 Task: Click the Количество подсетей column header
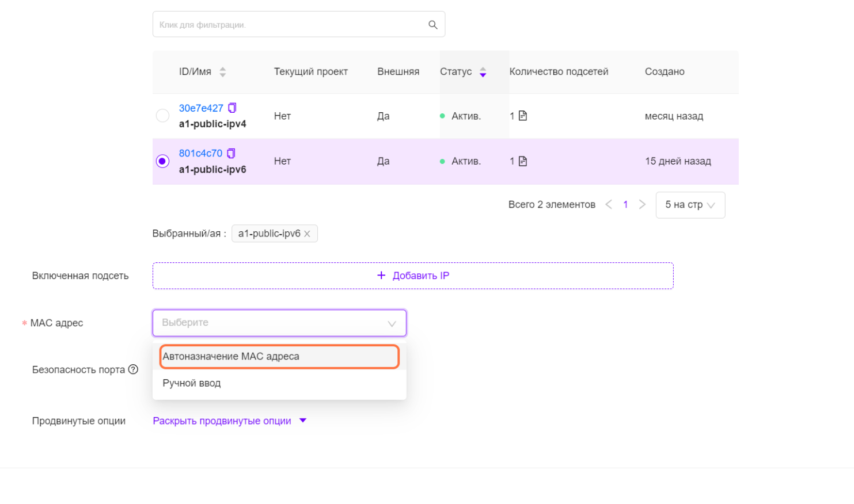click(559, 72)
